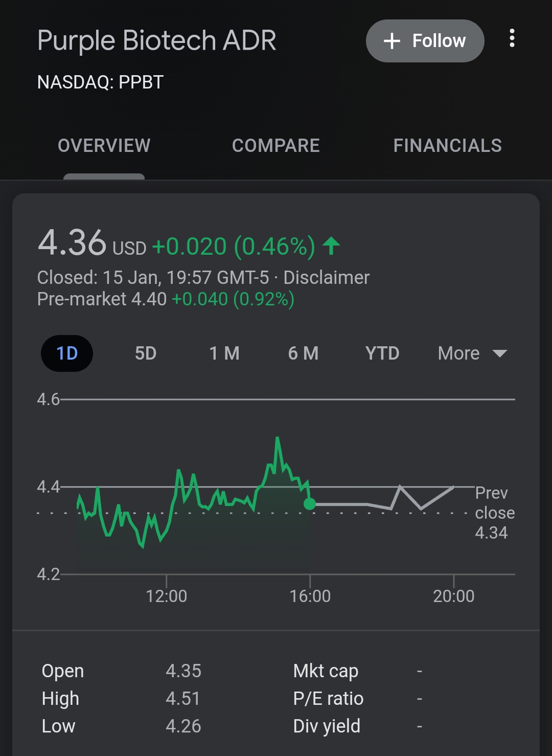
Task: Select the 6 M chart range
Action: pyautogui.click(x=303, y=353)
